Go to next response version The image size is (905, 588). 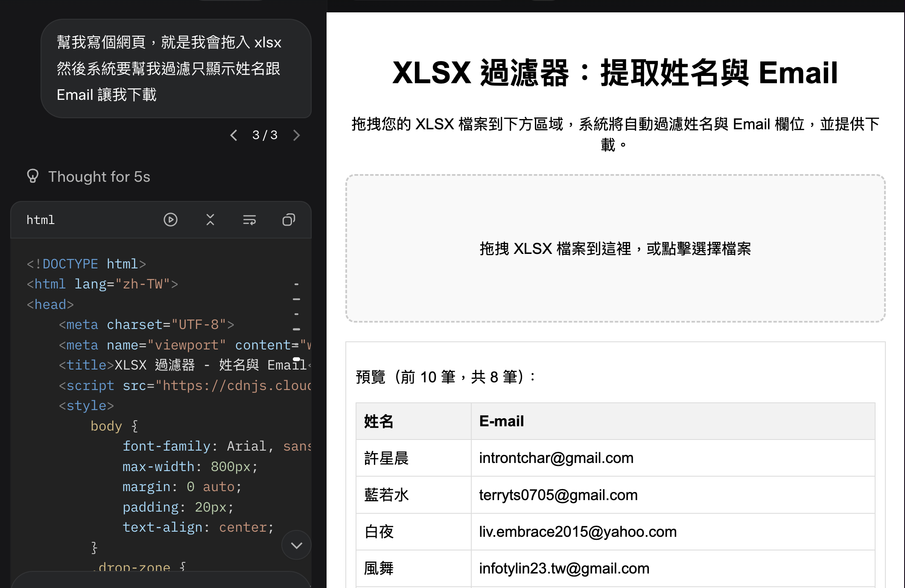pyautogui.click(x=297, y=135)
